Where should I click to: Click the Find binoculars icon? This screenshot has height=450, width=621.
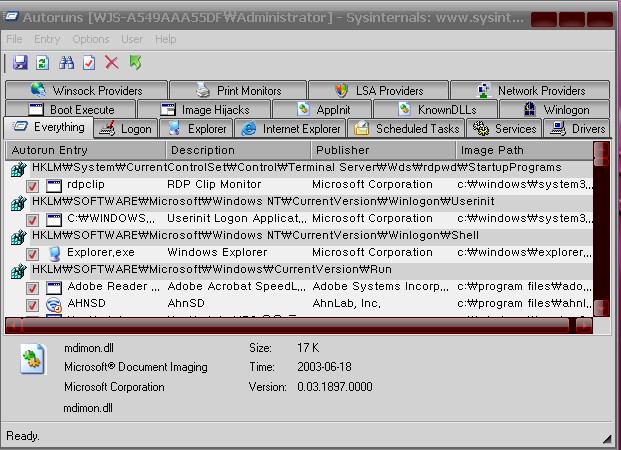(x=66, y=63)
